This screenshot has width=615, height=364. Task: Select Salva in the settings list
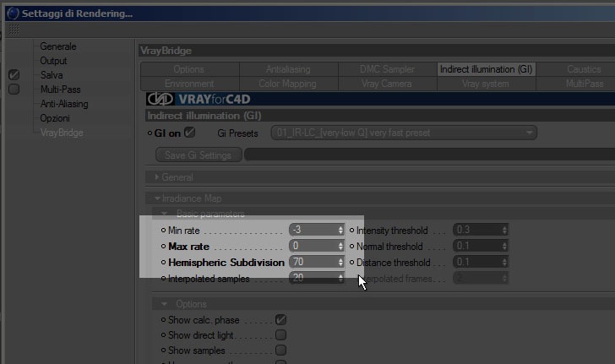[52, 75]
